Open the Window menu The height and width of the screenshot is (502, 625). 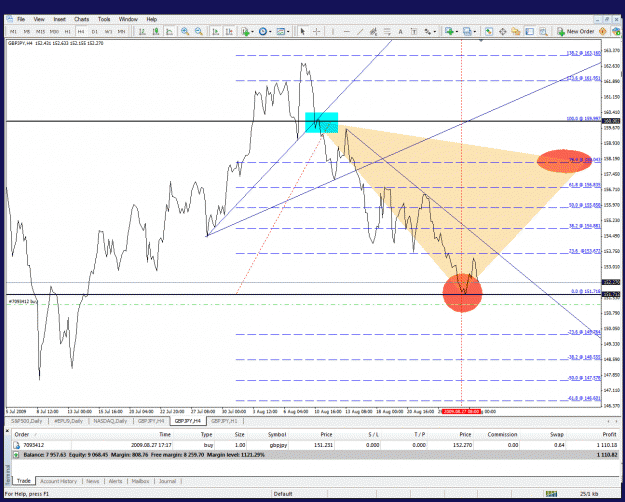128,19
